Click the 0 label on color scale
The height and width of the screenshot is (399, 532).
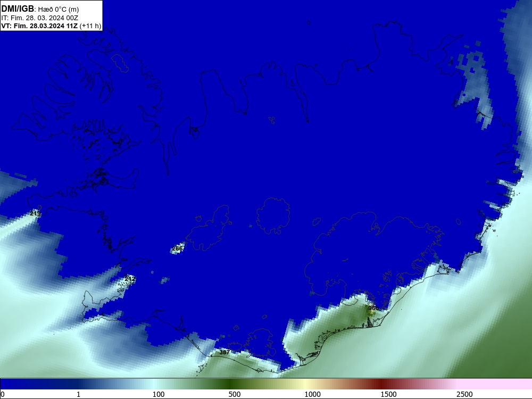pyautogui.click(x=3, y=394)
